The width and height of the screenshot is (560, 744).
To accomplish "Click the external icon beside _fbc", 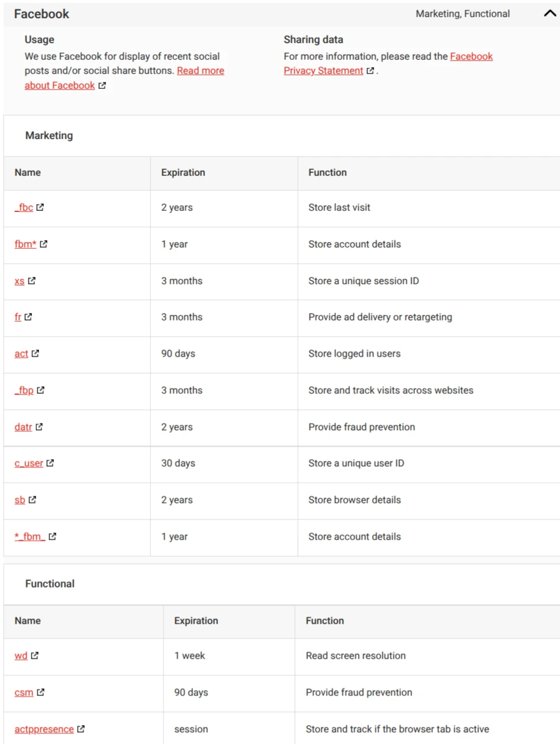I will tap(40, 207).
